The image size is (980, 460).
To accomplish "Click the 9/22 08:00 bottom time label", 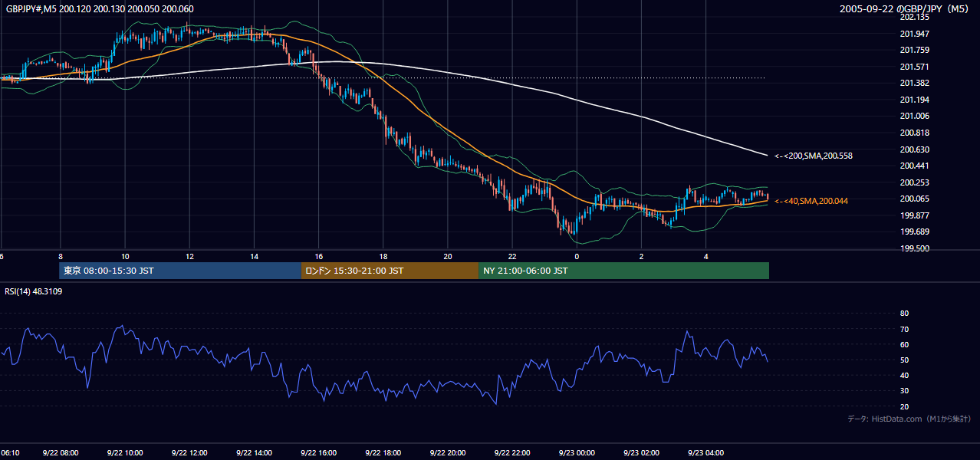I will [61, 453].
